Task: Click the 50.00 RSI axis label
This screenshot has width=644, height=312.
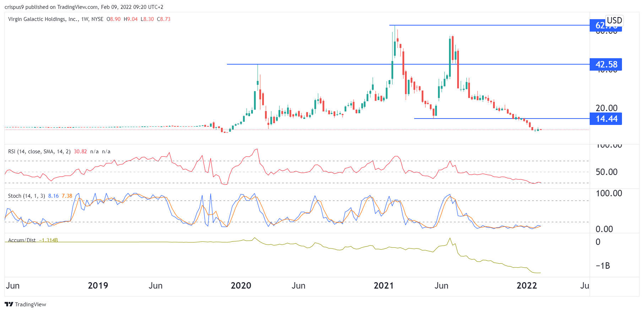Action: pyautogui.click(x=606, y=172)
